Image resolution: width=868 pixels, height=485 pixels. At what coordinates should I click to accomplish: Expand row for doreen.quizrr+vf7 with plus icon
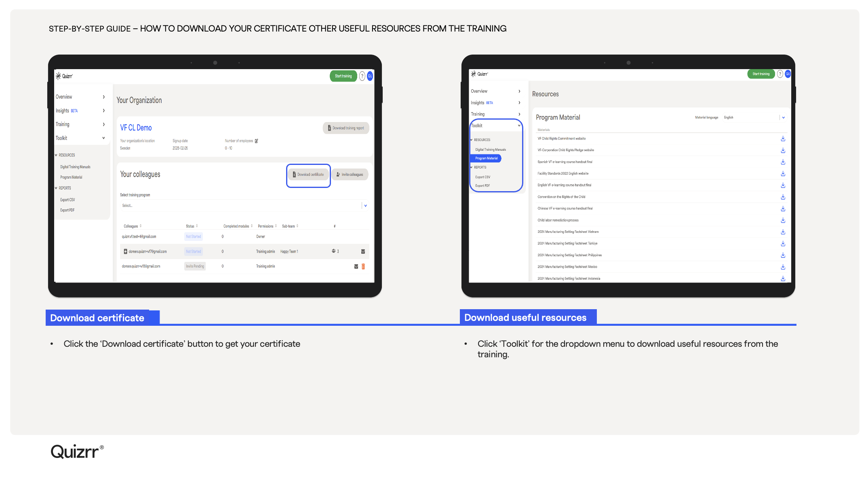125,251
